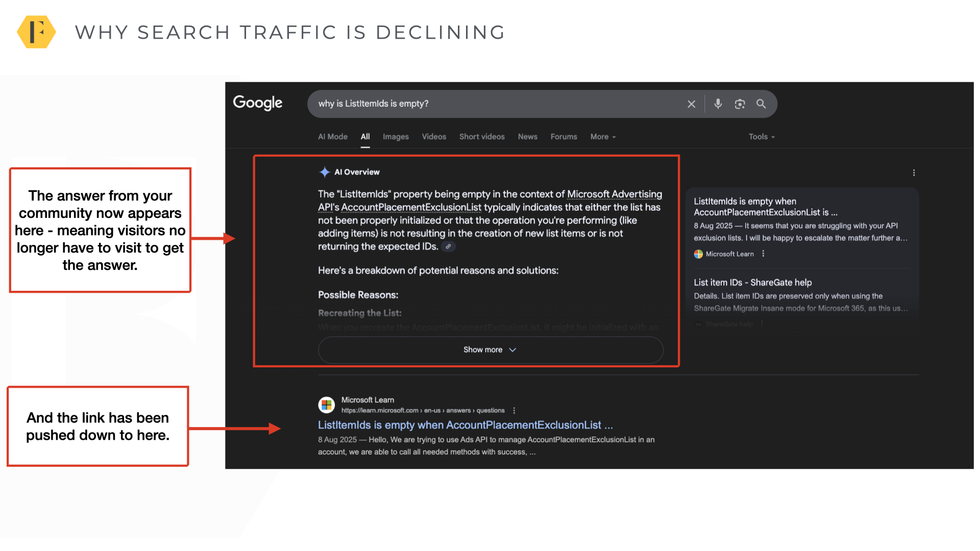The height and width of the screenshot is (551, 980).
Task: Select the All results tab
Action: 365,137
